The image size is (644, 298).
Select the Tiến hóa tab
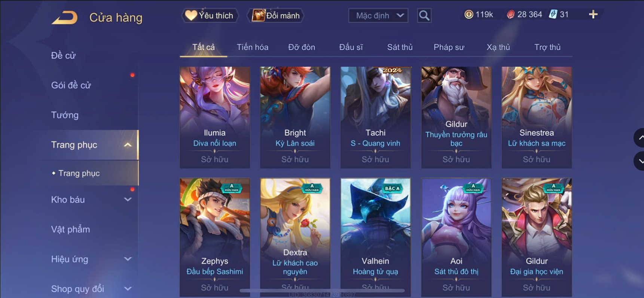[252, 47]
